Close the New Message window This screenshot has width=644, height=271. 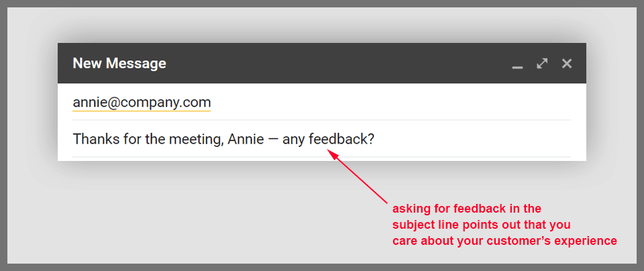[x=567, y=64]
